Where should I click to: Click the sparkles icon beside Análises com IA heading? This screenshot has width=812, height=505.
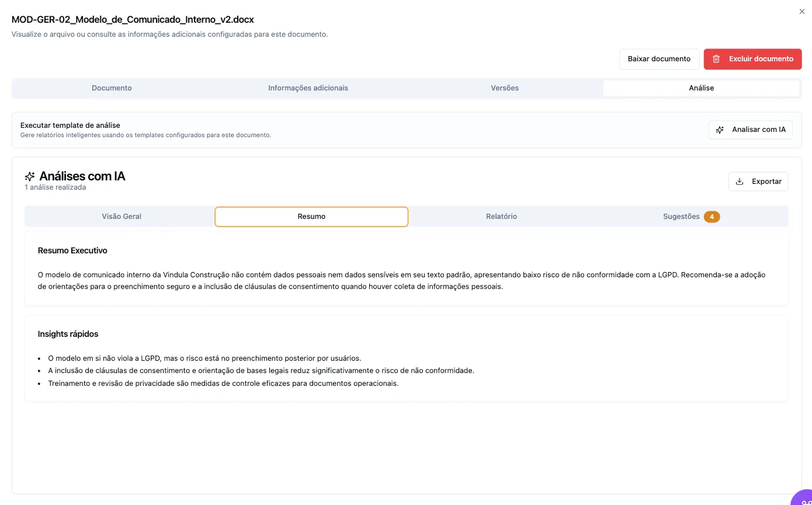30,176
